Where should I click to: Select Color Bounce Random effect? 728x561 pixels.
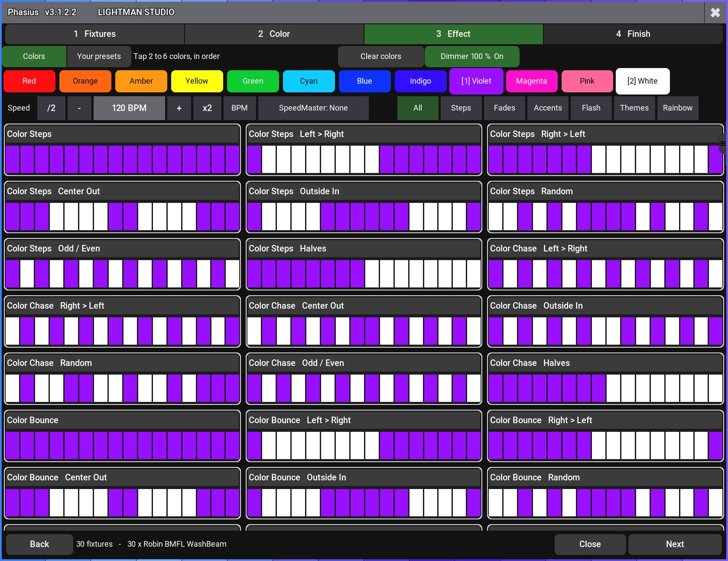[x=605, y=493]
